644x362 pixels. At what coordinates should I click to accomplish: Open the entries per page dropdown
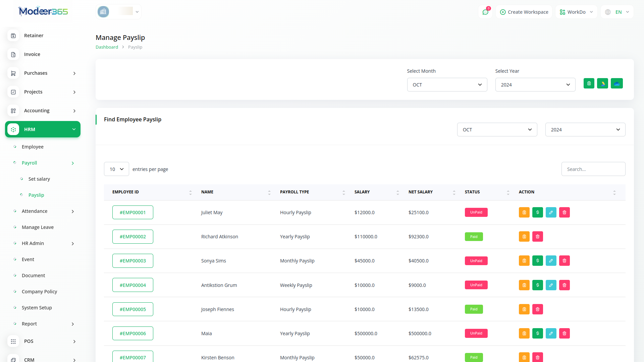pos(116,169)
